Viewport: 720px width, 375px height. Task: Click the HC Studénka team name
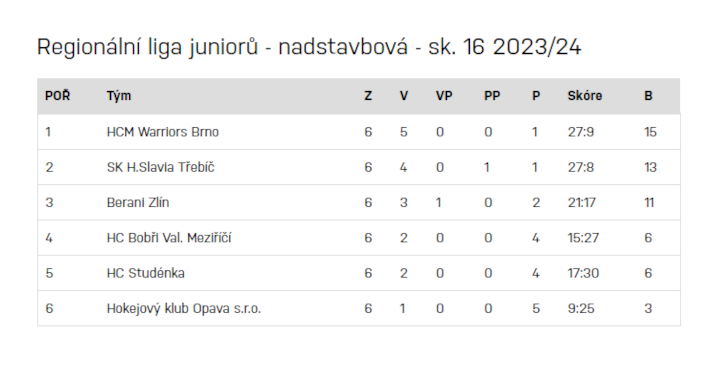146,273
